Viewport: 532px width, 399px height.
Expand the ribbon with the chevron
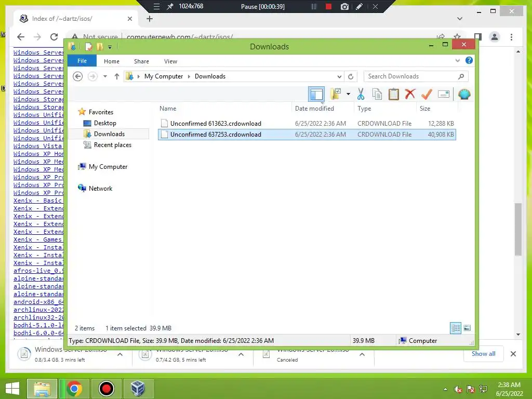coord(457,61)
